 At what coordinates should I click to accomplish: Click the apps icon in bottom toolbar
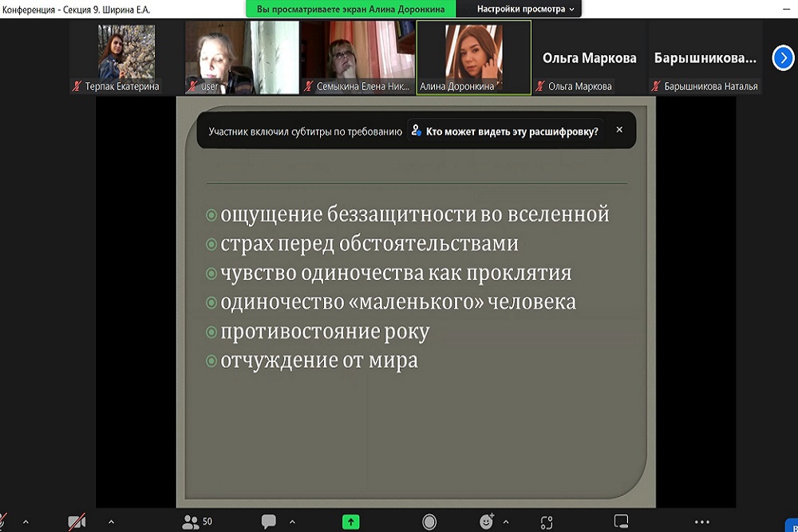pyautogui.click(x=547, y=522)
